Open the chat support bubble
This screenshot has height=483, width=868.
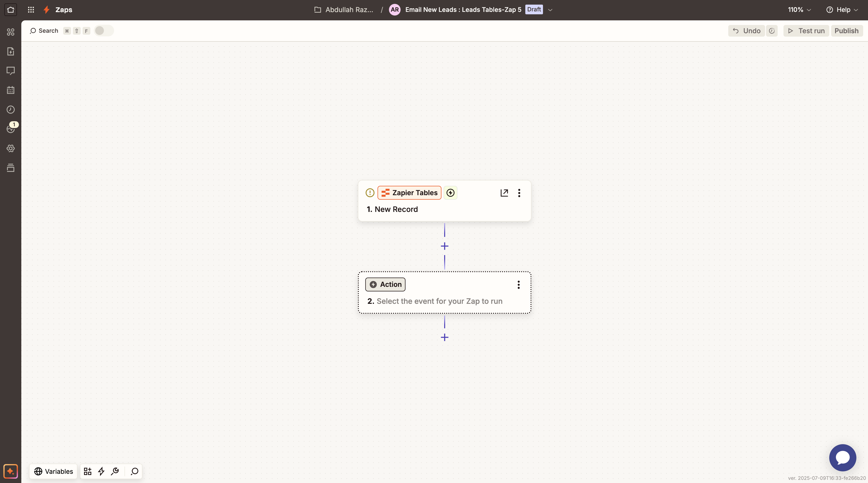click(x=842, y=458)
